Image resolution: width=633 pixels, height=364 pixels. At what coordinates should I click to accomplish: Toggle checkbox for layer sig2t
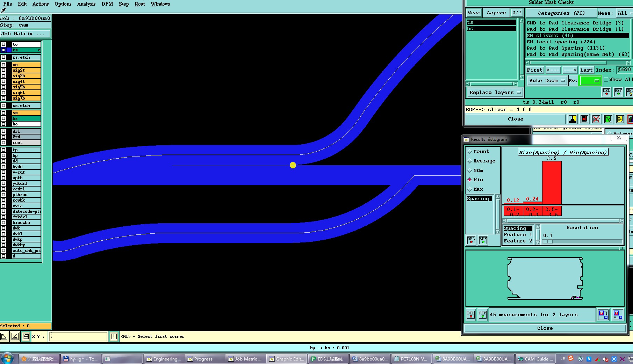click(x=3, y=70)
